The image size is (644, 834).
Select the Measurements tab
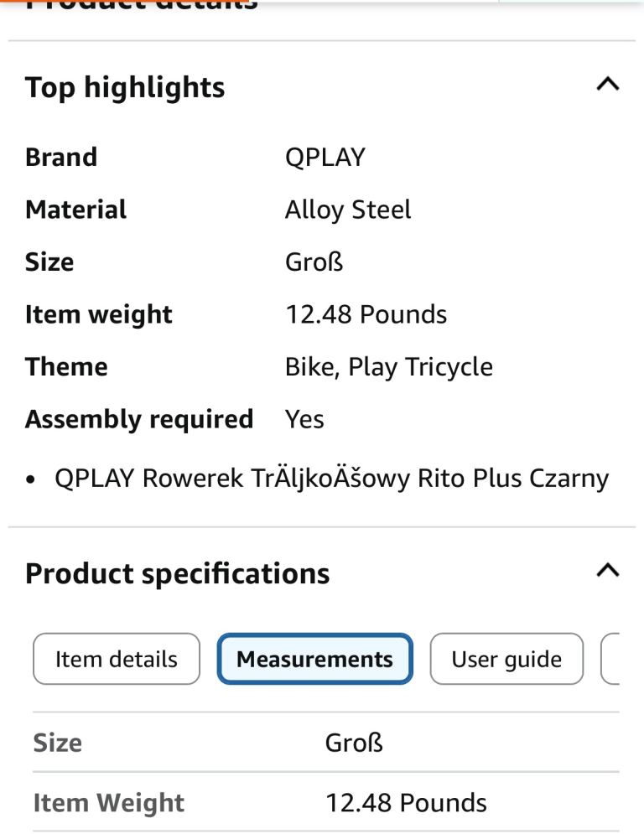click(314, 659)
